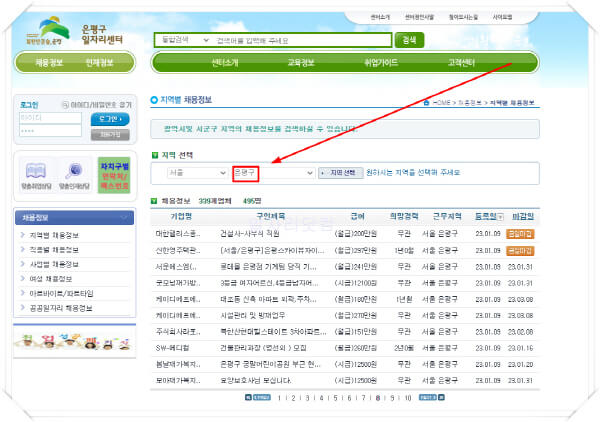
Task: Go to results page 10
Action: click(408, 398)
